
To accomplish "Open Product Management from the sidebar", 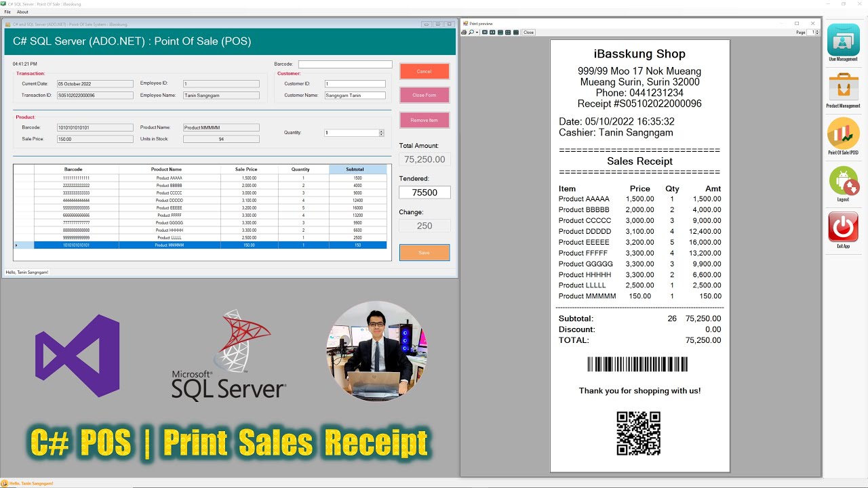I will point(843,89).
